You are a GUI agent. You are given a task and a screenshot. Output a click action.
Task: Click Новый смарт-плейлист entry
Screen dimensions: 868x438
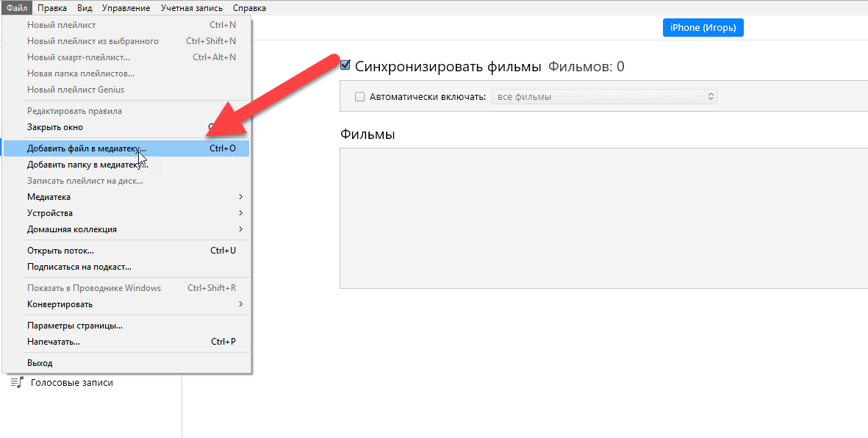(126, 57)
